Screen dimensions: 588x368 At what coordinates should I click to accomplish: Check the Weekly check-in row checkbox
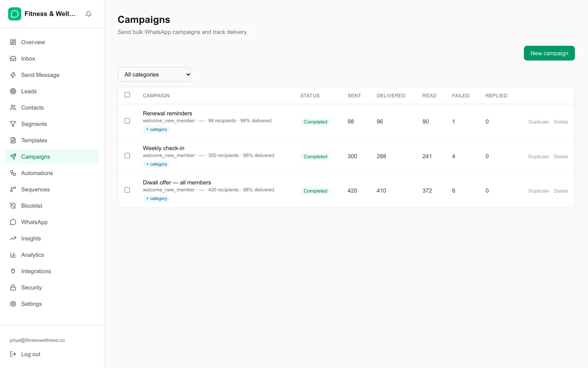point(127,156)
